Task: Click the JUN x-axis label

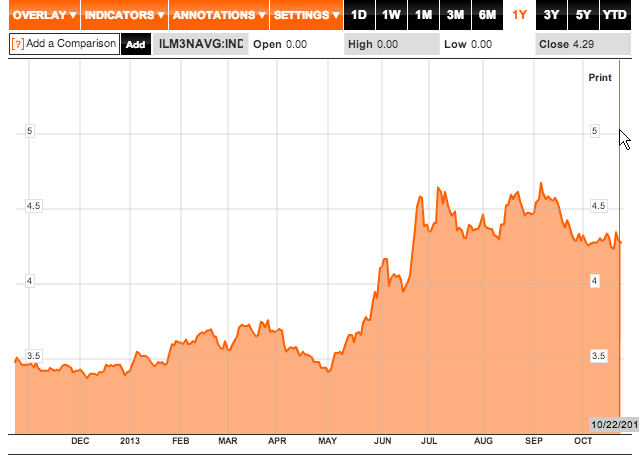Action: click(x=382, y=441)
